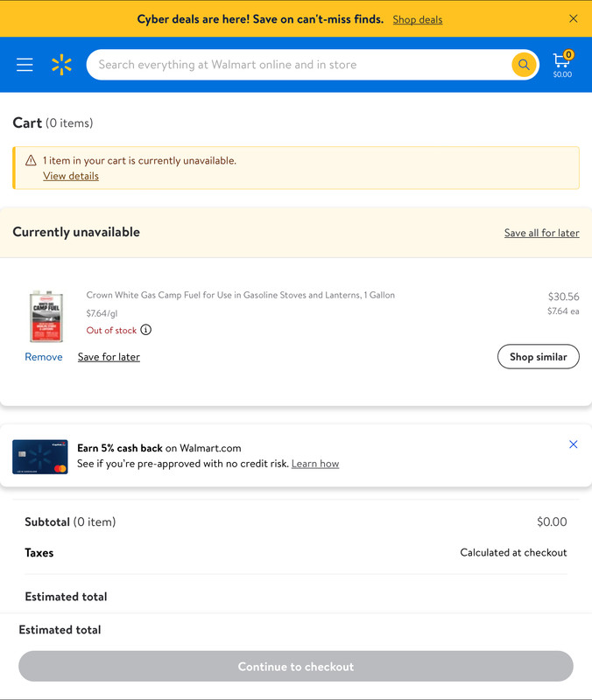
Task: Open the Camp Fuel product thumbnail
Action: click(48, 316)
